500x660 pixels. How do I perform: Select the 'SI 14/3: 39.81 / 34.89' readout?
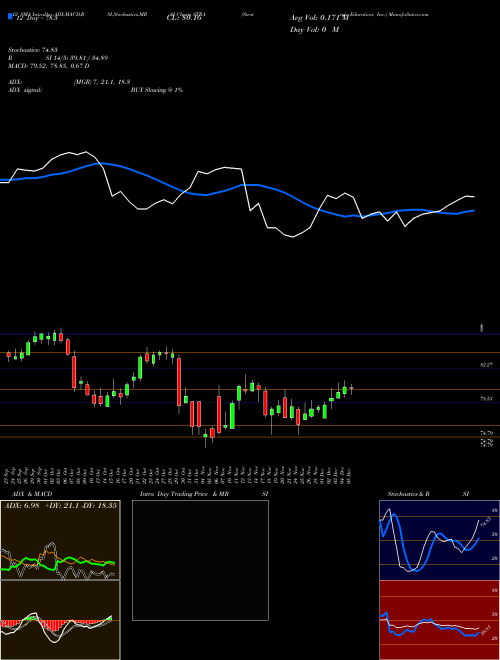pyautogui.click(x=77, y=58)
